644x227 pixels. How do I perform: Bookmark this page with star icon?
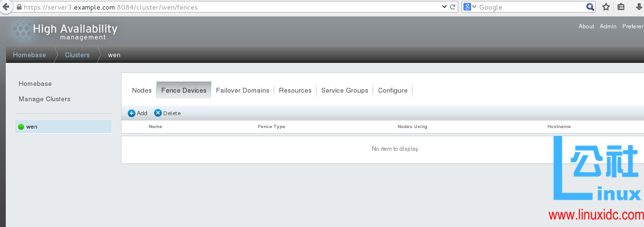(x=606, y=7)
